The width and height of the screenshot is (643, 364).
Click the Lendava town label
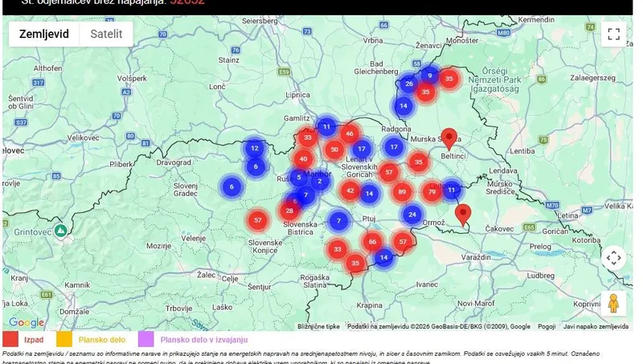coord(503,170)
